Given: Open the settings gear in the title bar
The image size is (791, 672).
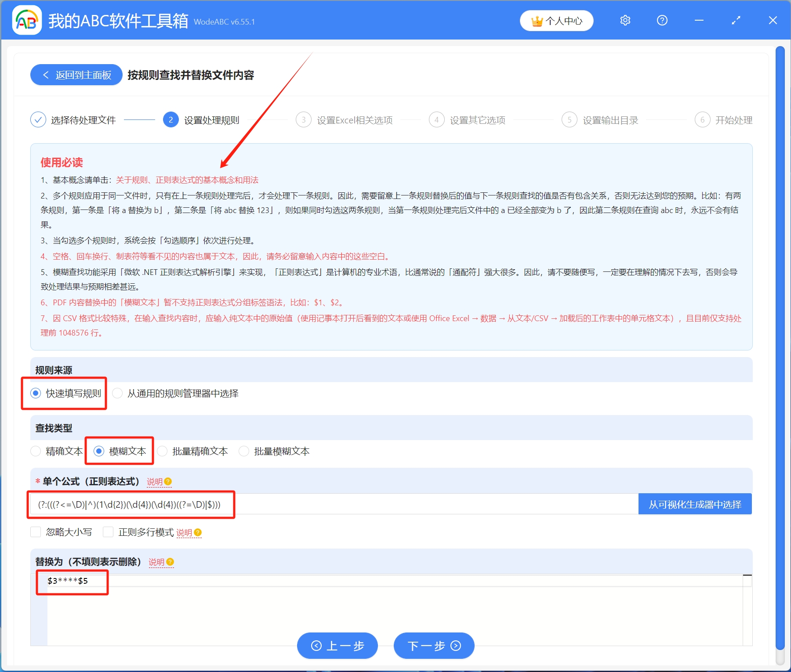Looking at the screenshot, I should pyautogui.click(x=625, y=20).
